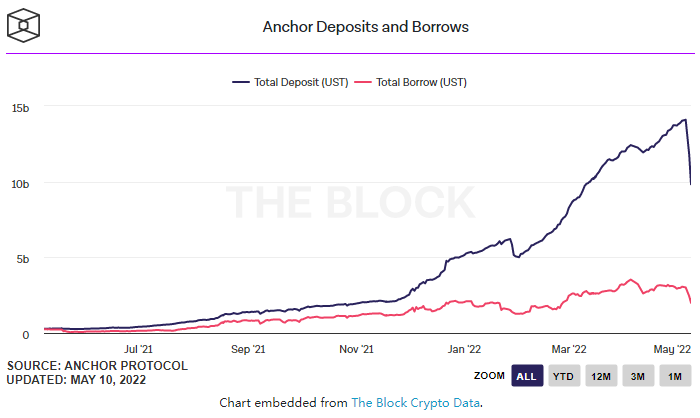Hide the Total Borrow (UST) series label
Image resolution: width=700 pixels, height=418 pixels.
(x=421, y=82)
